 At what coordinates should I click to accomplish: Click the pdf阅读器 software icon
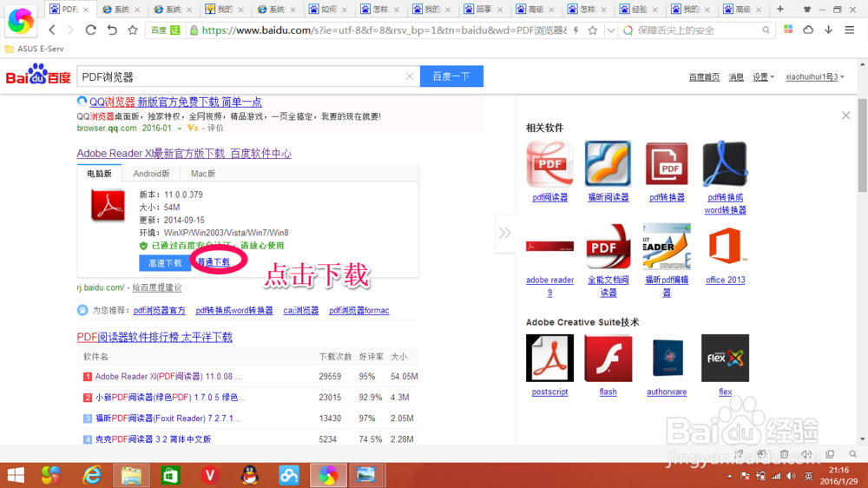pyautogui.click(x=549, y=164)
